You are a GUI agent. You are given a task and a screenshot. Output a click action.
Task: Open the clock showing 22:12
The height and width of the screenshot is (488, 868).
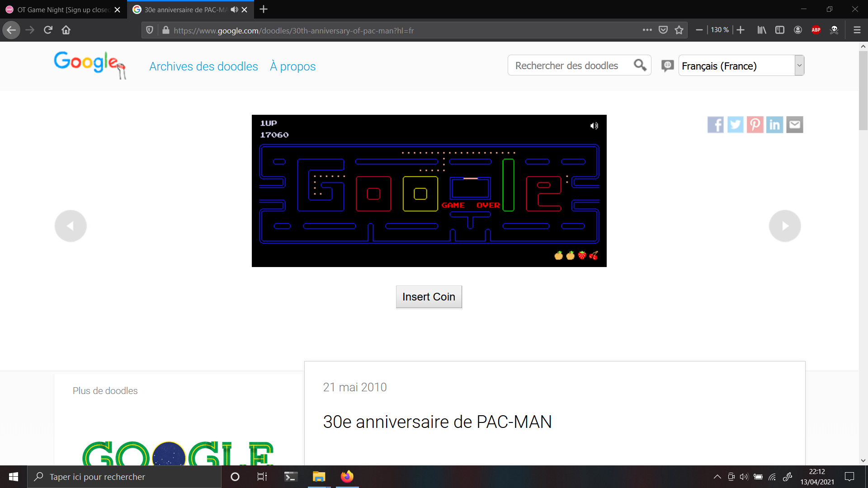[817, 477]
